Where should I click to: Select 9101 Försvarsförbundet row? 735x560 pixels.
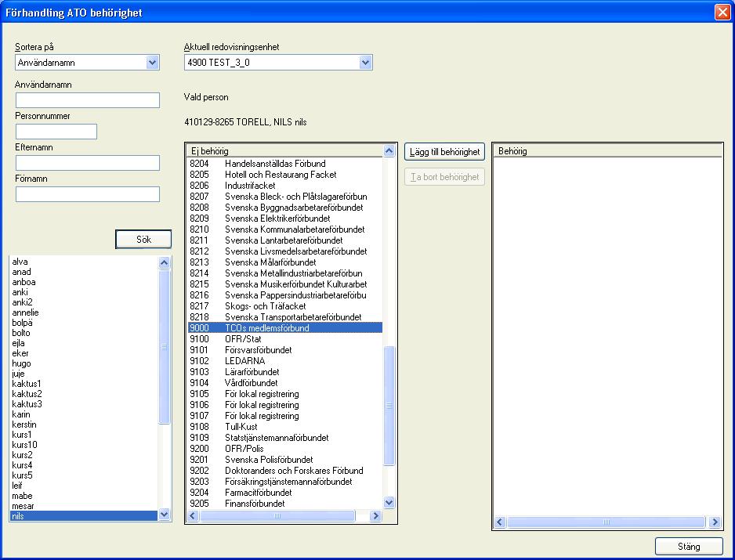pyautogui.click(x=285, y=350)
